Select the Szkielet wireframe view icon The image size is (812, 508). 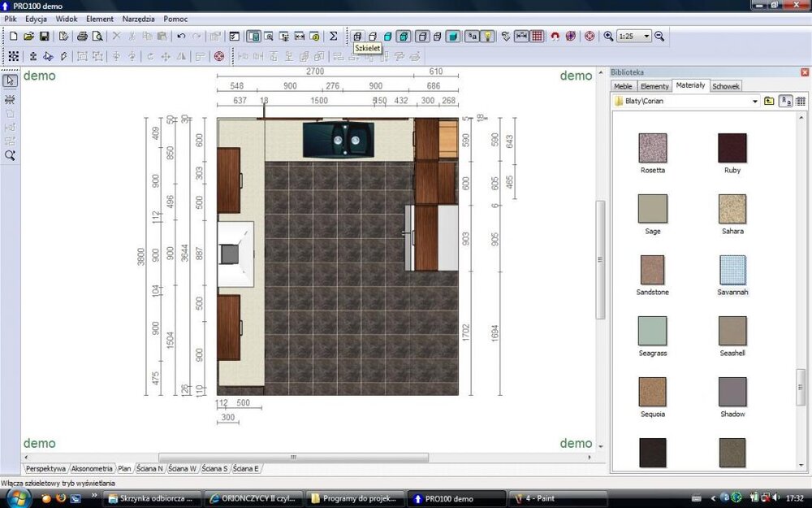point(358,37)
